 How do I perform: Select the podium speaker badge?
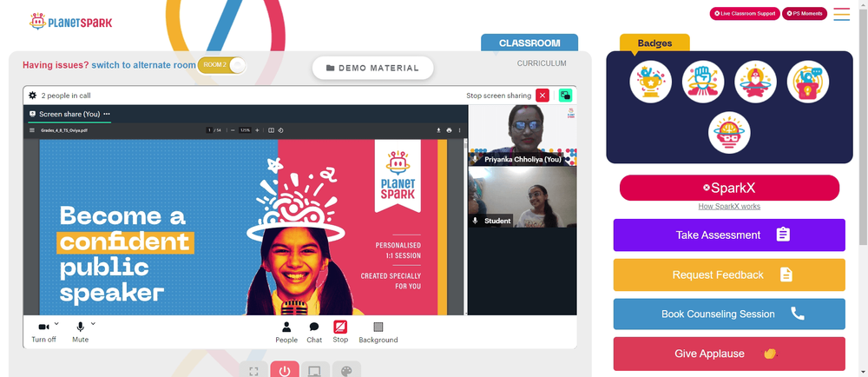(807, 82)
